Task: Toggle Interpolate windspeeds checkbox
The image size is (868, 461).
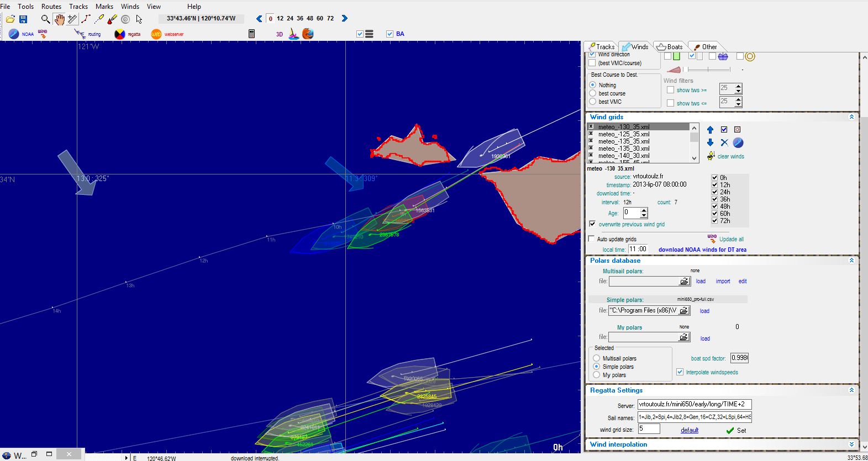Action: (680, 372)
